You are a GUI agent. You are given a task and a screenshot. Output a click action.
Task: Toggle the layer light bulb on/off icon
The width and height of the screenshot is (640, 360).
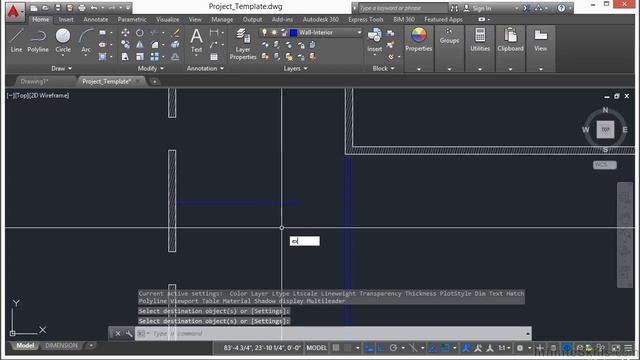tap(264, 32)
